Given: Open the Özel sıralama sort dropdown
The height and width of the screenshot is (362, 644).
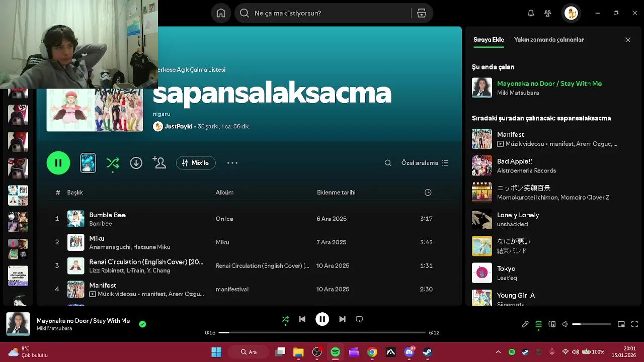Looking at the screenshot, I should click(x=425, y=163).
